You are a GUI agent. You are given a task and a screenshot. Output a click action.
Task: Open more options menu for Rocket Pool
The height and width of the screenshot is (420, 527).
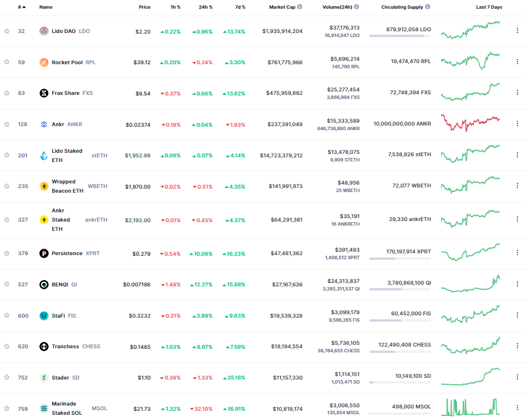[517, 61]
